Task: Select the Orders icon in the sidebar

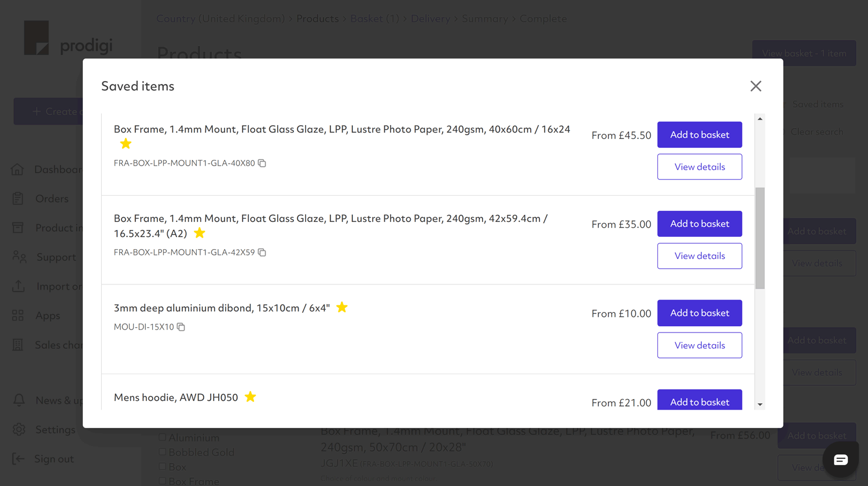Action: click(18, 198)
